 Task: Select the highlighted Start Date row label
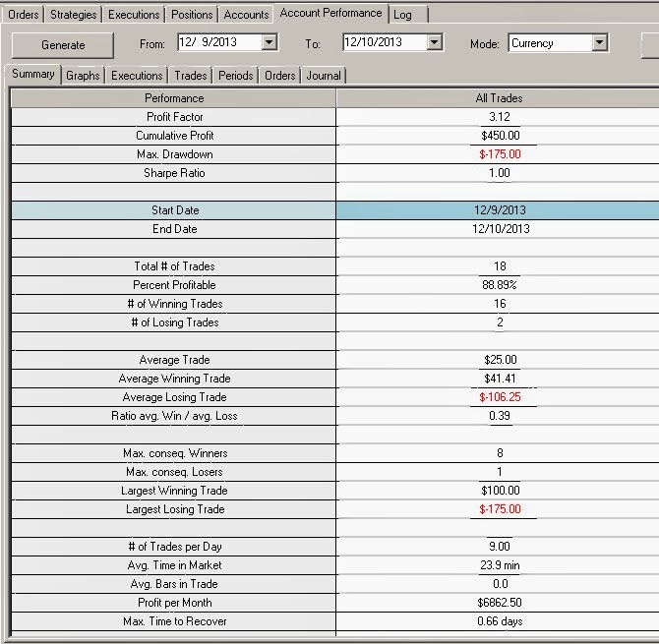175,210
